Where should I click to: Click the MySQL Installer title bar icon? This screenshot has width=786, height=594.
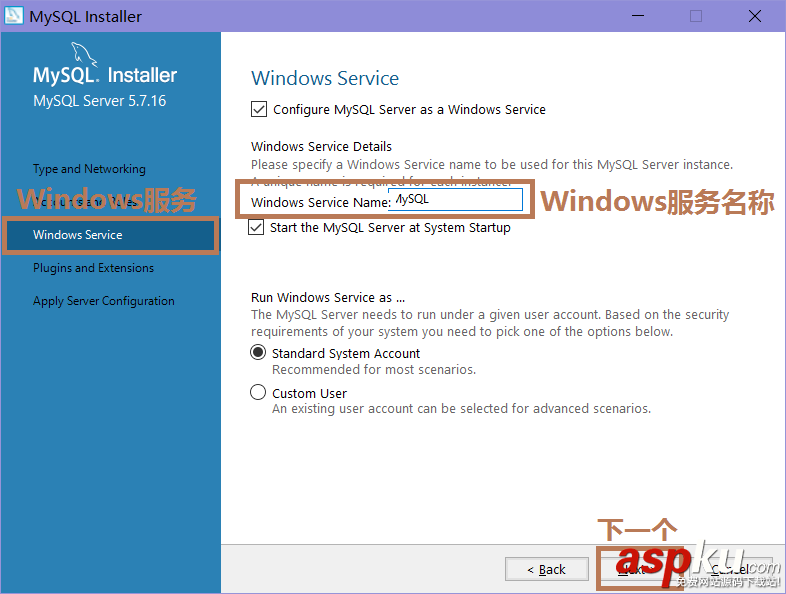tap(14, 16)
